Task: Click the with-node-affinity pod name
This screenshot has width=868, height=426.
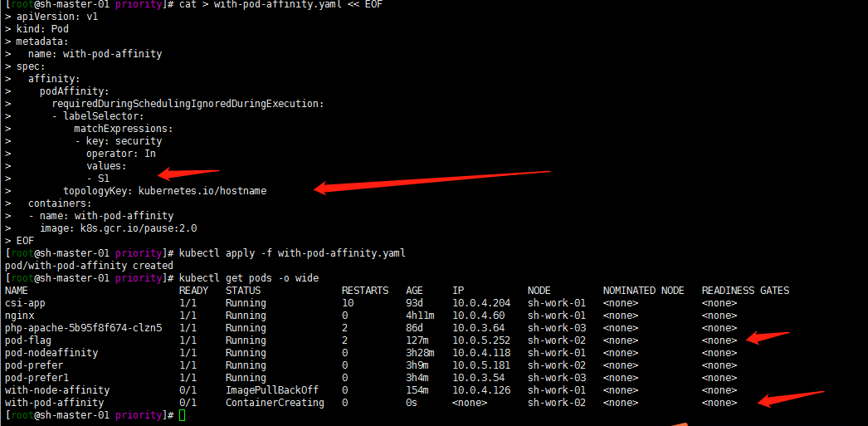Action: pos(57,390)
